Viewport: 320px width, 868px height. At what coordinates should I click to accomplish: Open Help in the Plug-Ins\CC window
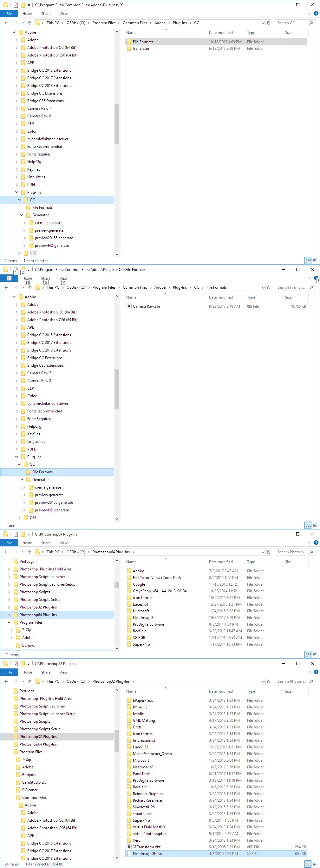[x=316, y=13]
